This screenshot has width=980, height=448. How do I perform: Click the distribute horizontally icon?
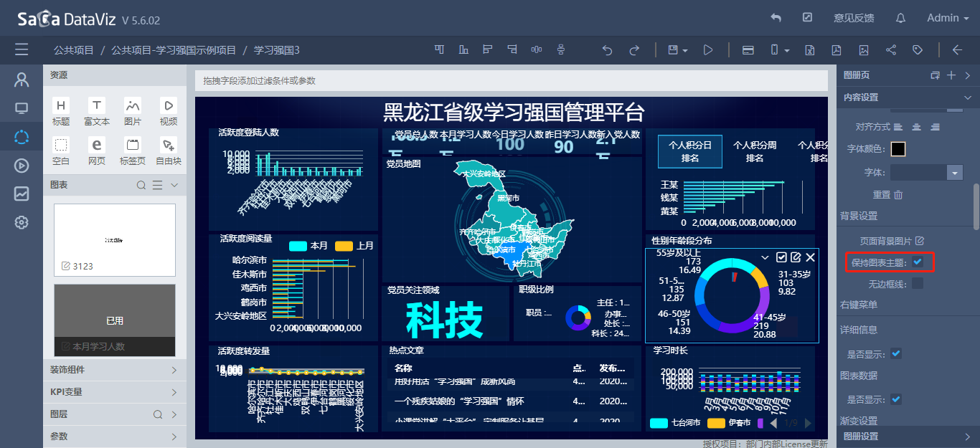[537, 49]
